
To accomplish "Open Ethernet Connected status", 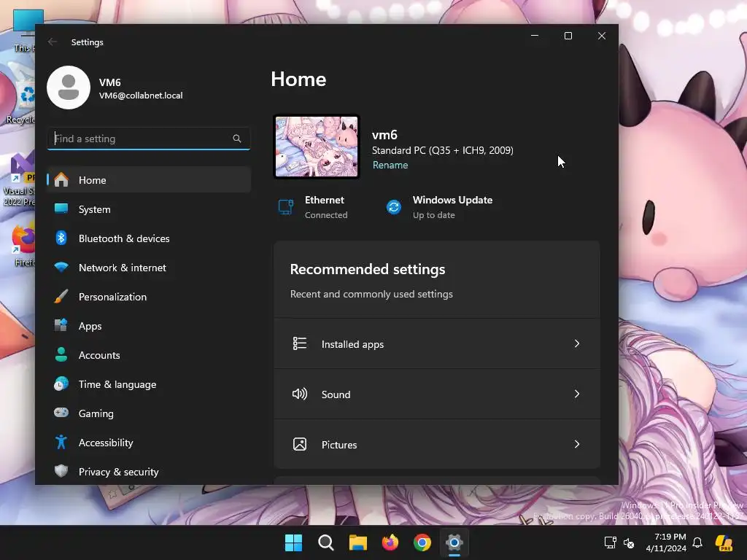I will 313,207.
